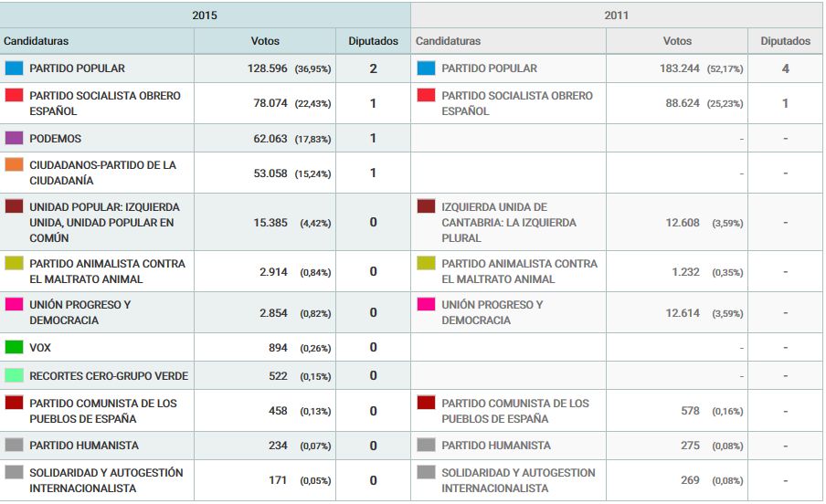Click the purple Podemos color swatch
Image resolution: width=826 pixels, height=504 pixels.
[15, 138]
